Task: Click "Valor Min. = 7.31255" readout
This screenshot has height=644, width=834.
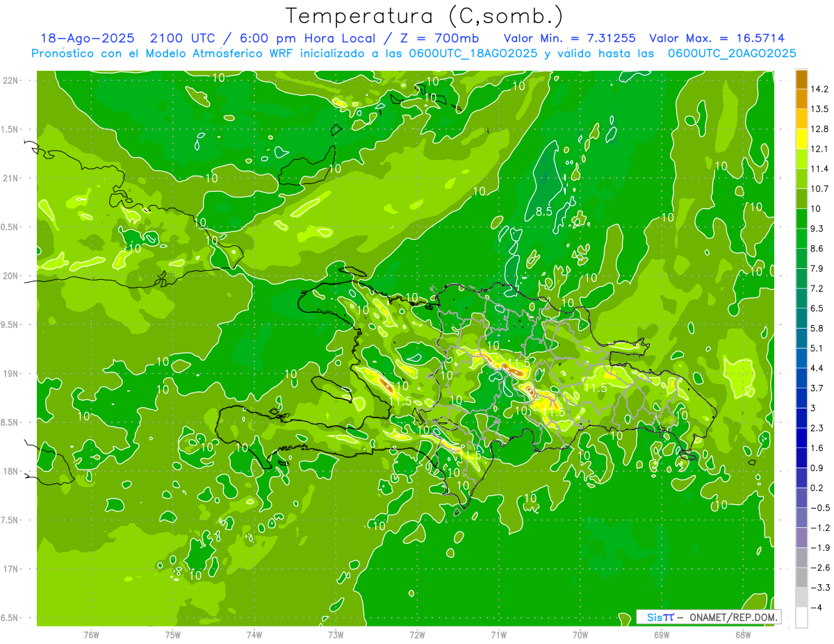Action: [569, 39]
